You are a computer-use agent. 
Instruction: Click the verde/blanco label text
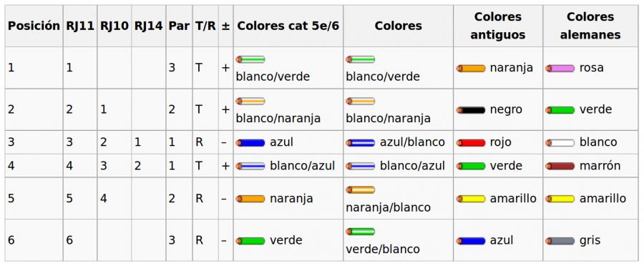pos(383,249)
